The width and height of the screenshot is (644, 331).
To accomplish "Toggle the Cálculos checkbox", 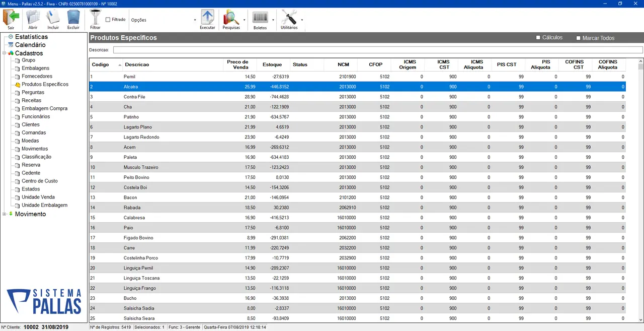I will [x=538, y=38].
